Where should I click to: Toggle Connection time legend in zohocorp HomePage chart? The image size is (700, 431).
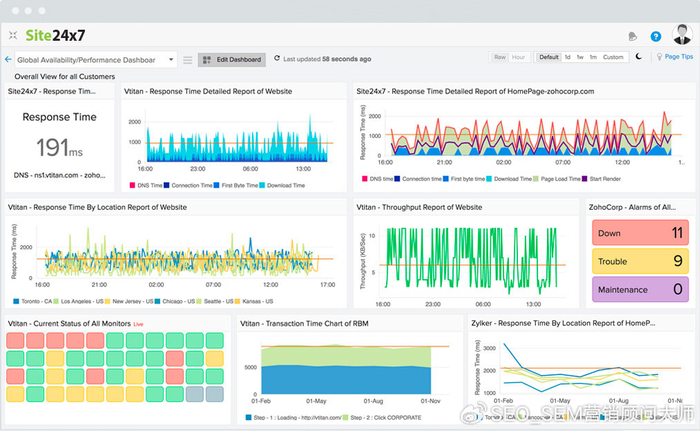[x=418, y=179]
